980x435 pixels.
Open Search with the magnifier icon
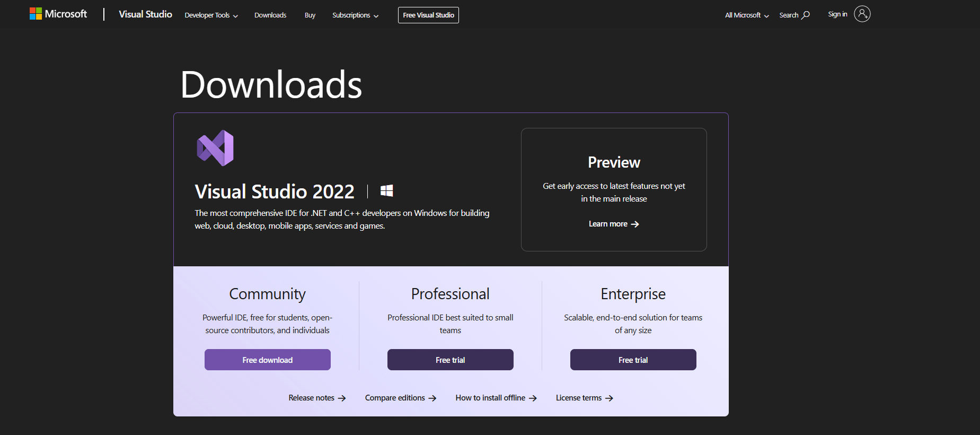pyautogui.click(x=794, y=15)
